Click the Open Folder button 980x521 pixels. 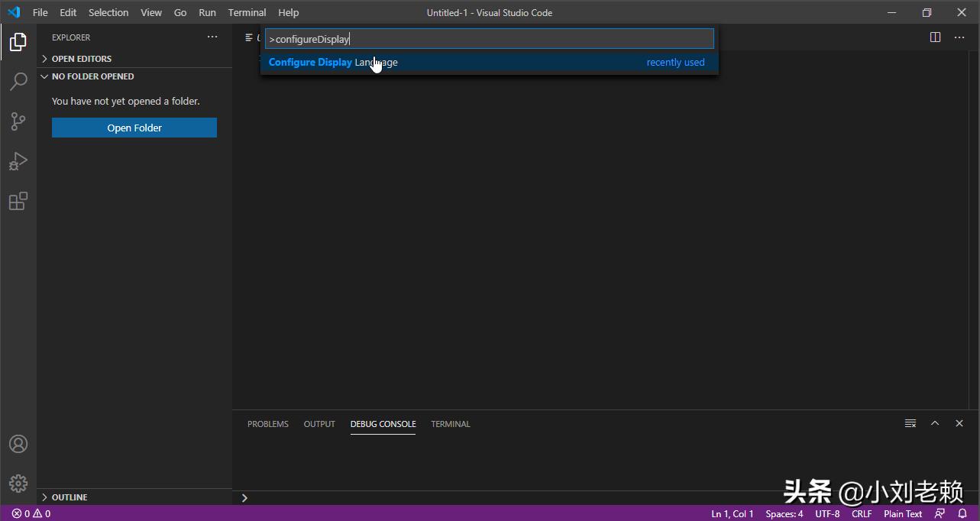134,128
